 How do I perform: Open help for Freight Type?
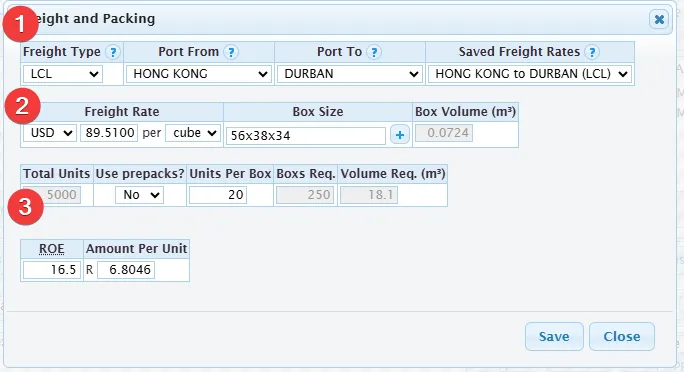point(113,52)
